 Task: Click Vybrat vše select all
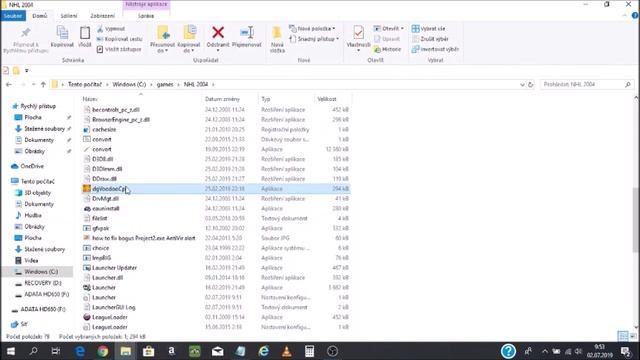click(x=428, y=29)
